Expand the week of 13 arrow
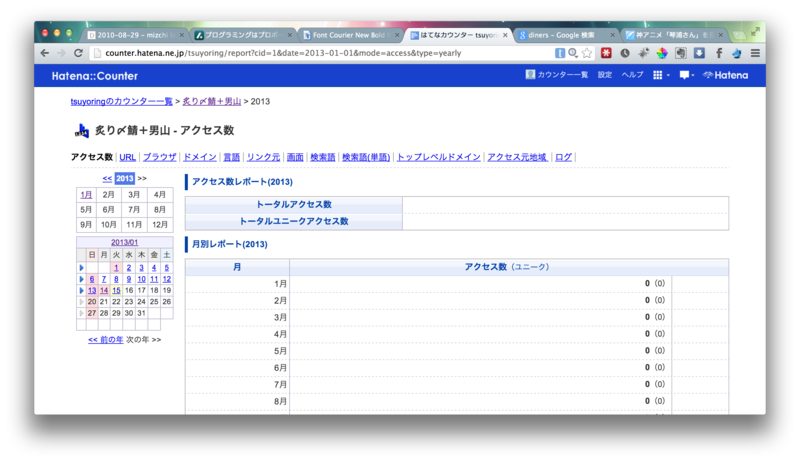The width and height of the screenshot is (800, 462). click(x=81, y=290)
